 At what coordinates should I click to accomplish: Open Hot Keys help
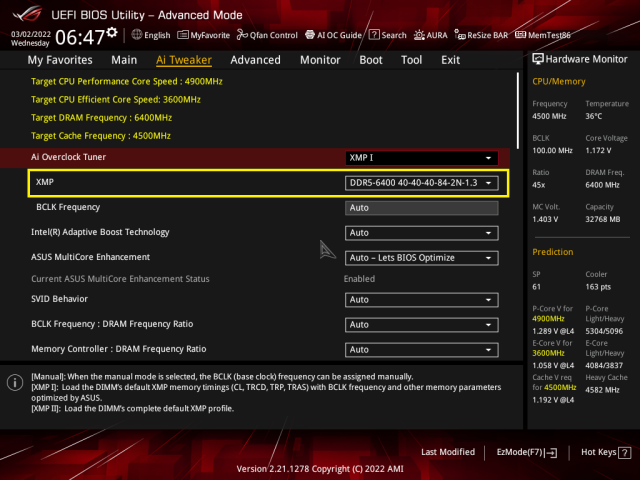coord(606,452)
